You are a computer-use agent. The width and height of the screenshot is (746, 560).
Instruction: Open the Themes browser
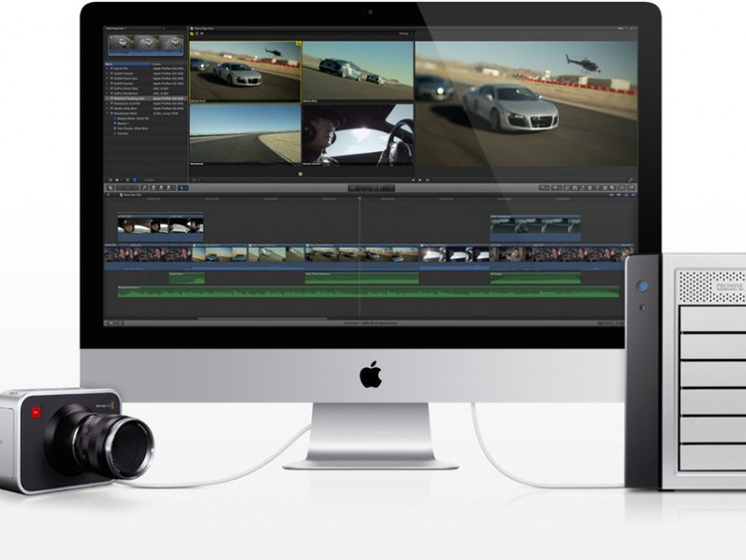coord(613,188)
